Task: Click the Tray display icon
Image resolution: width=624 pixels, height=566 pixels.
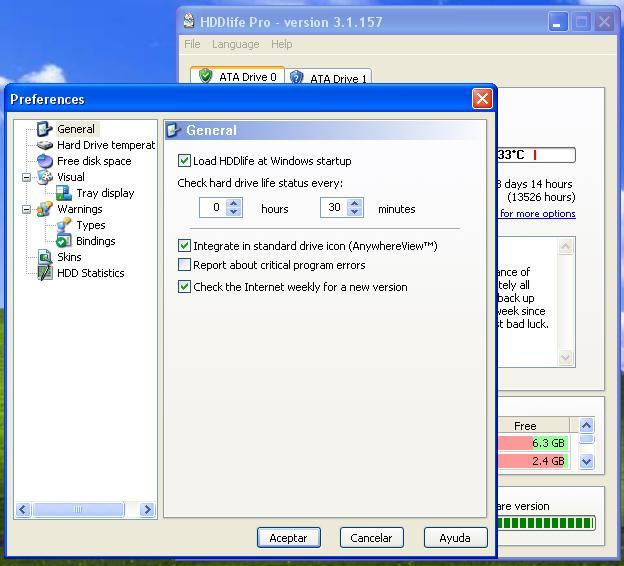Action: point(64,193)
